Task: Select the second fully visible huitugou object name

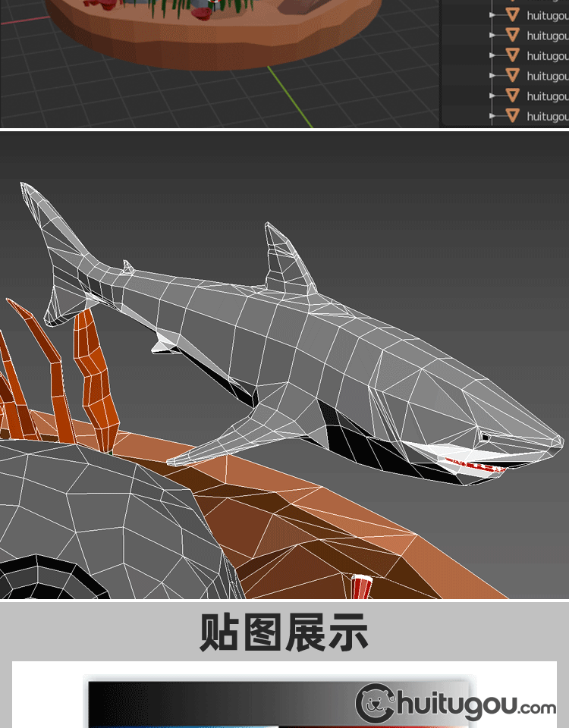Action: 547,36
